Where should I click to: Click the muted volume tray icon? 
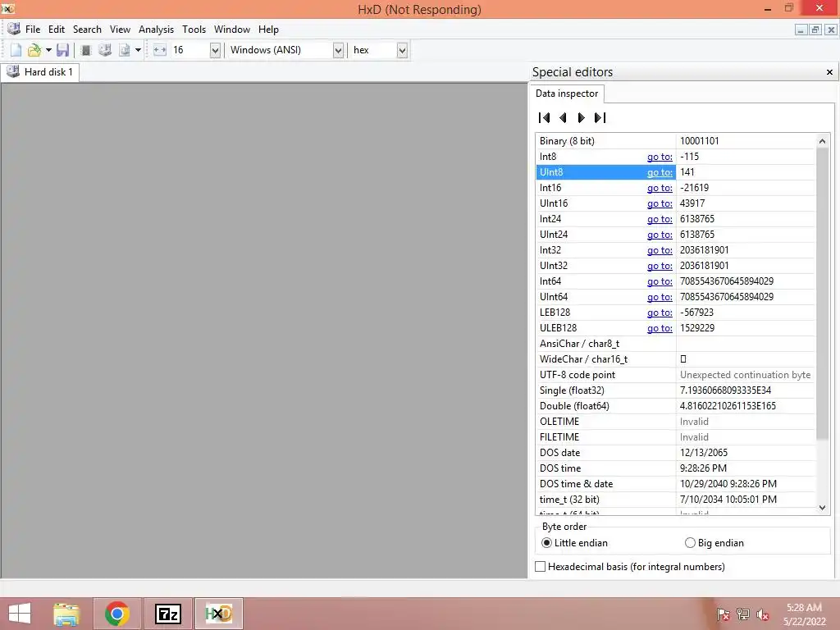tap(763, 614)
